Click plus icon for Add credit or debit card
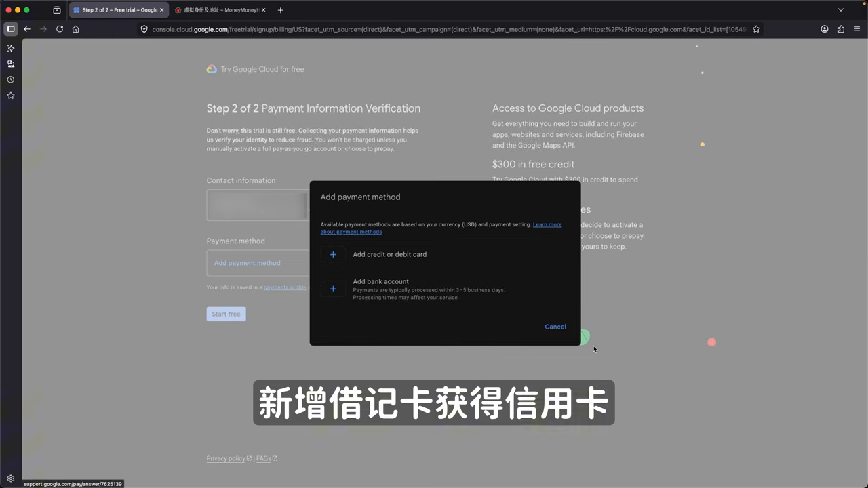This screenshot has height=488, width=868. 333,255
